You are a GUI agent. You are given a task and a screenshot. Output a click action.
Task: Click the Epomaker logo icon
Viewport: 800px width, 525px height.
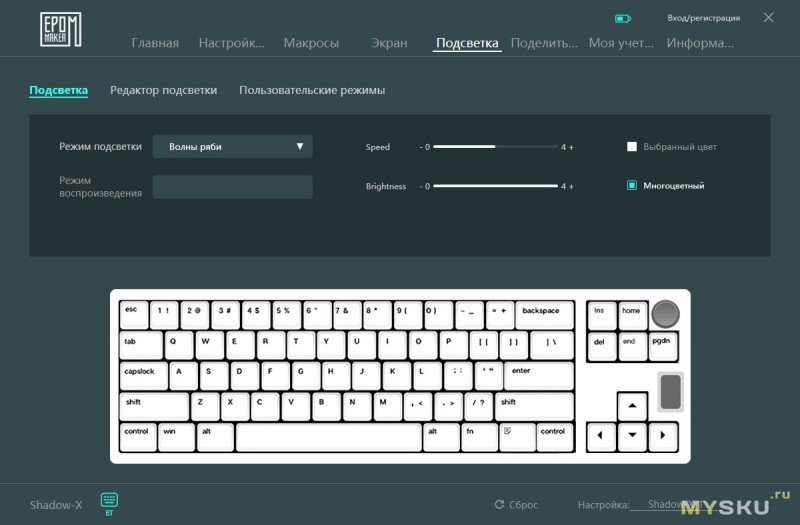61,29
